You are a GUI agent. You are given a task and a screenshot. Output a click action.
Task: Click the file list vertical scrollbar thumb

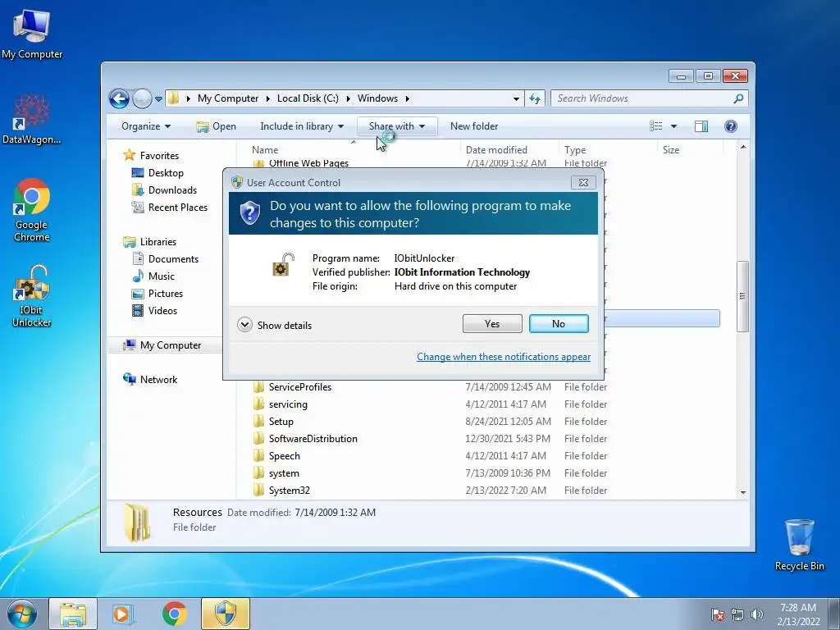point(742,296)
